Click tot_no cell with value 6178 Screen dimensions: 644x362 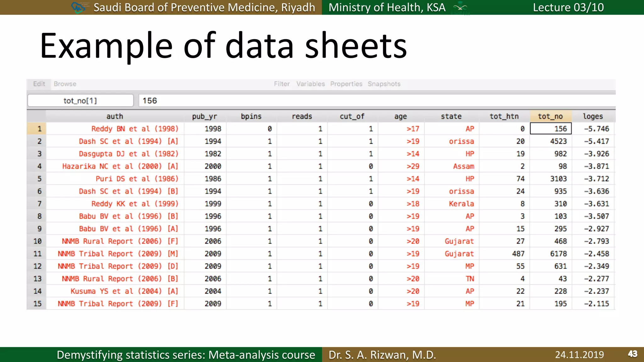[x=551, y=254]
